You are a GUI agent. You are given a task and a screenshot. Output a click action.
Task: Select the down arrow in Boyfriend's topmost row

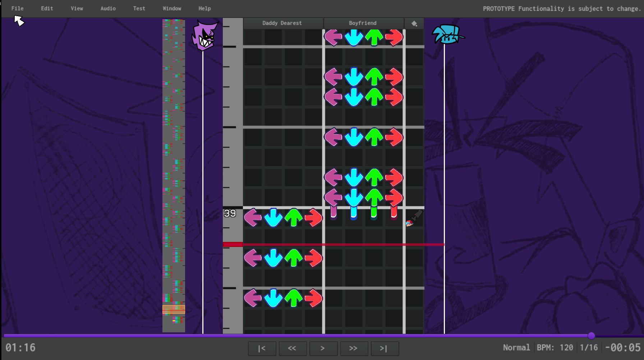(354, 37)
